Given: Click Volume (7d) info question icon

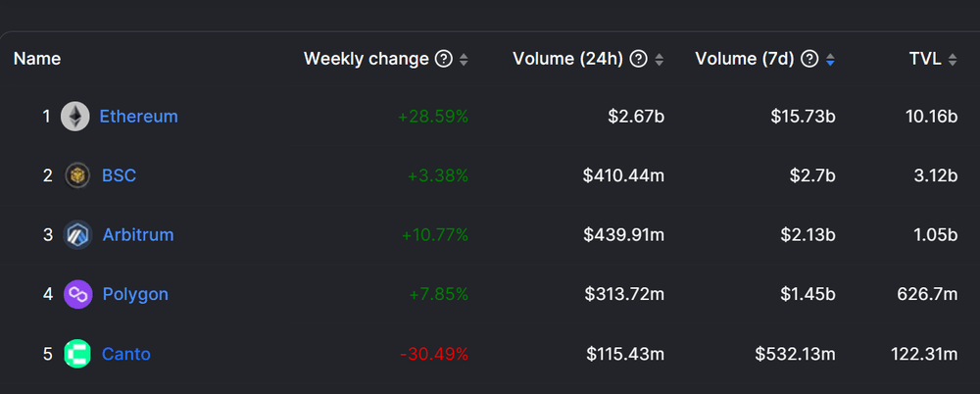Looking at the screenshot, I should 809,59.
